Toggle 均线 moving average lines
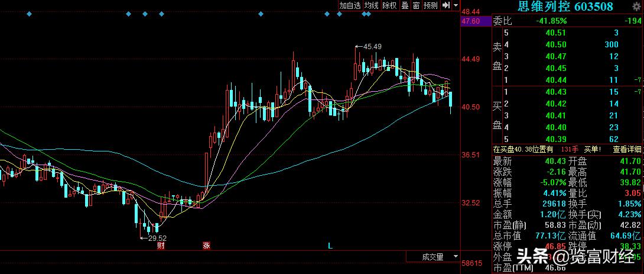 (x=372, y=5)
